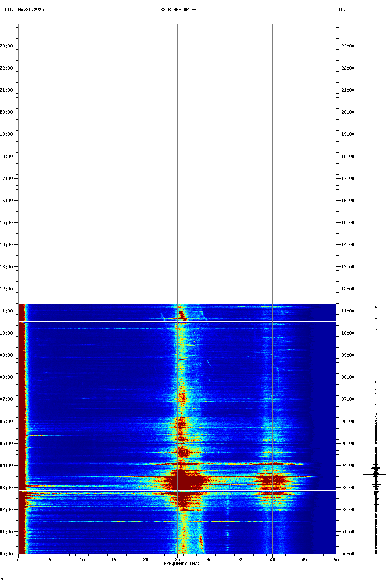Viewport: 392px width, 583px height.
Task: Select the 23:00 marker on left time axis
Action: click(x=7, y=46)
